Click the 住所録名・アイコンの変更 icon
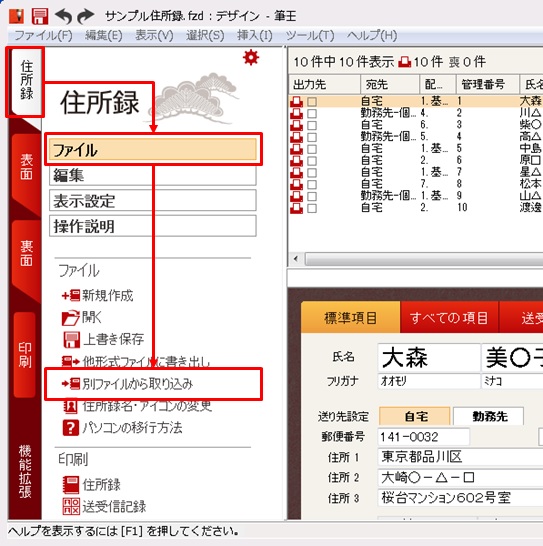 coord(71,406)
